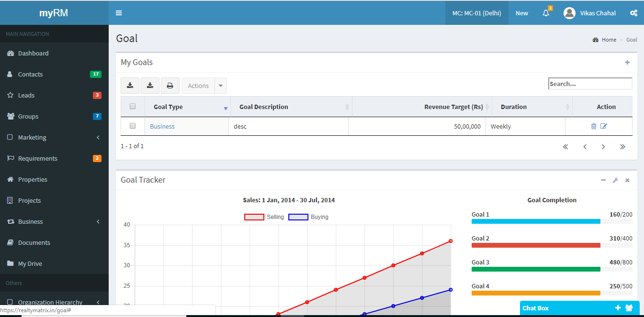Click the desc goal description cell
Image resolution: width=644 pixels, height=317 pixels.
point(288,126)
